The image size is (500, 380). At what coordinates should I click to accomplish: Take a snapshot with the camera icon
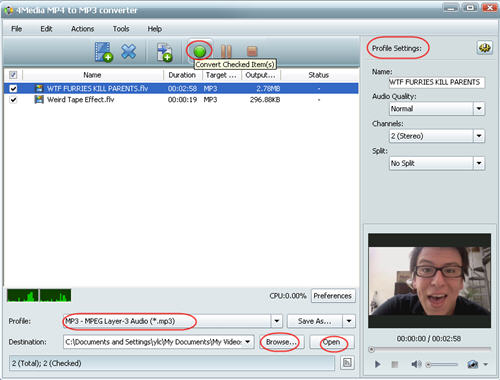point(473,364)
